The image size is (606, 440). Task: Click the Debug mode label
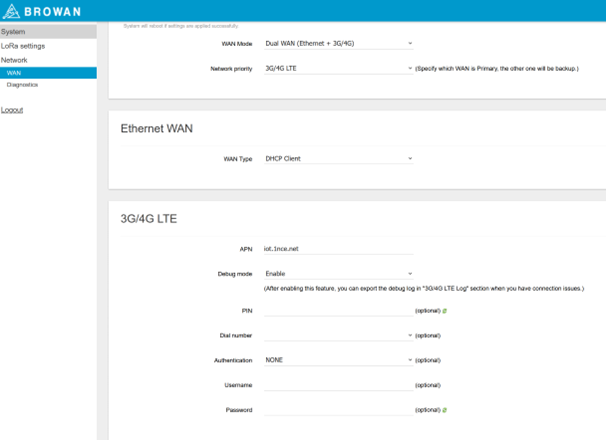(x=235, y=274)
